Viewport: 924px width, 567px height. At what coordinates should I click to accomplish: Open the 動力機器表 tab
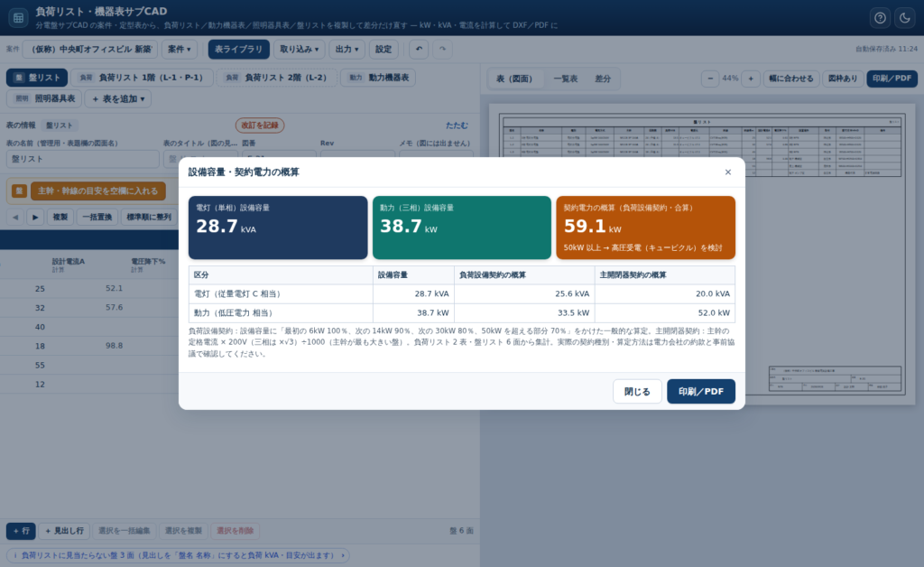click(x=378, y=78)
